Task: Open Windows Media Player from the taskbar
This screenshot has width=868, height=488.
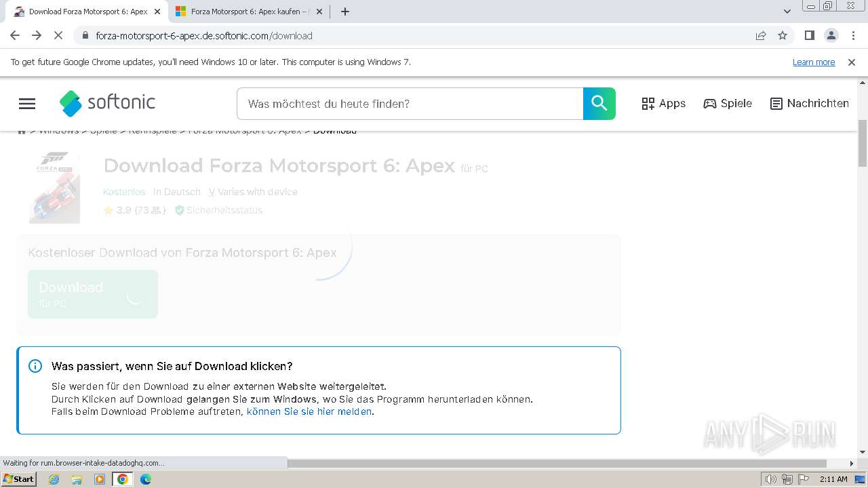Action: (100, 479)
